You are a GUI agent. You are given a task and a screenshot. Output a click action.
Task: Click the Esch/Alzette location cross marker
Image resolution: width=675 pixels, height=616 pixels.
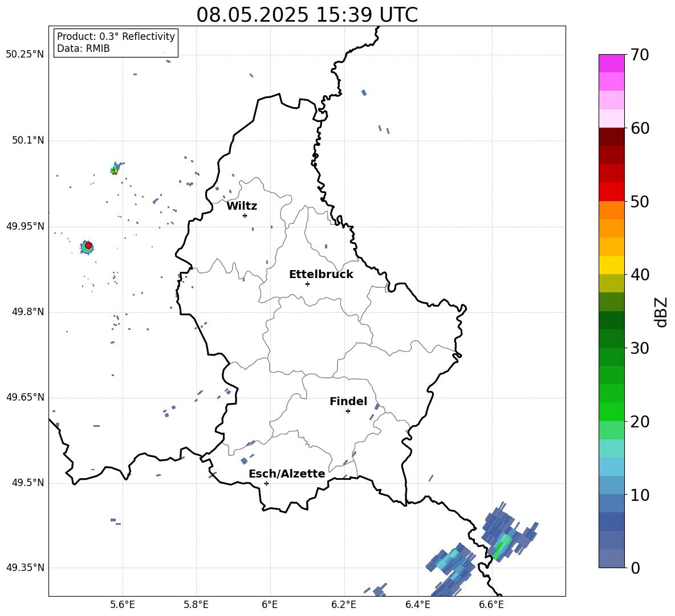266,483
